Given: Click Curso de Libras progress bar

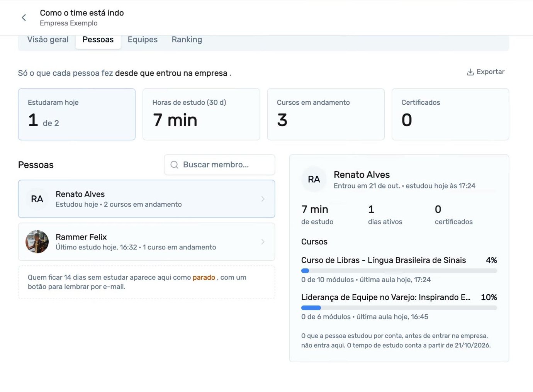Looking at the screenshot, I should point(399,271).
